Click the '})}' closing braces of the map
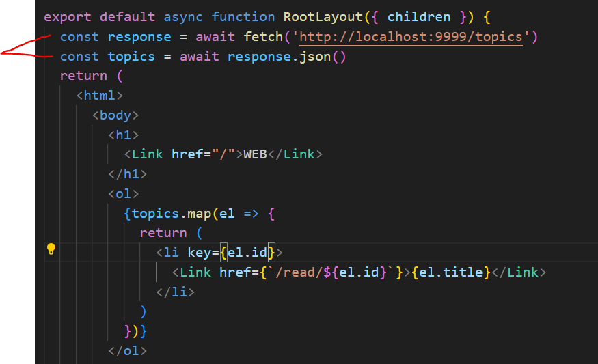 pyautogui.click(x=135, y=331)
